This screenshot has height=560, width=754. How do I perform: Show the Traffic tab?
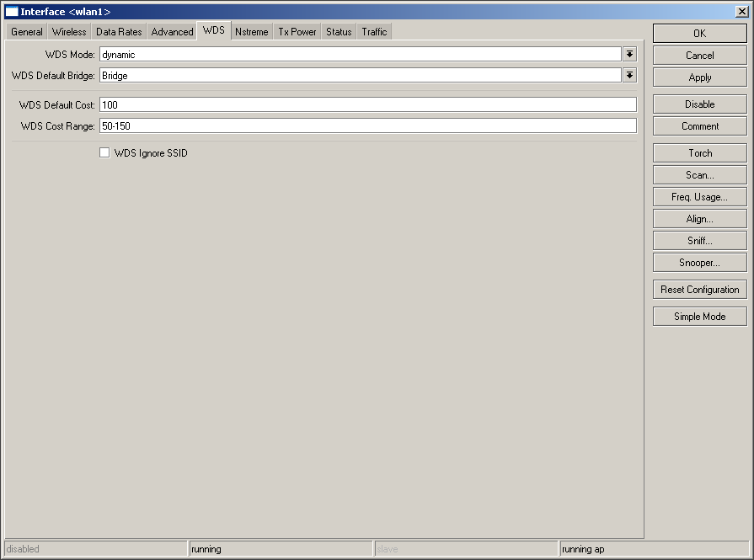pos(374,32)
